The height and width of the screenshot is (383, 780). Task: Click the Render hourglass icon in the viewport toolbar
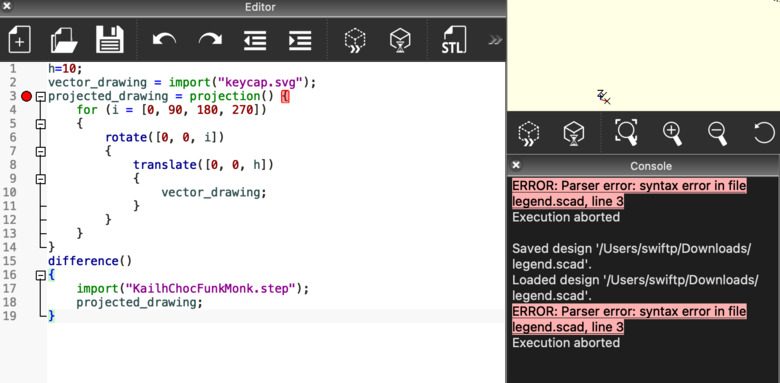click(x=574, y=133)
